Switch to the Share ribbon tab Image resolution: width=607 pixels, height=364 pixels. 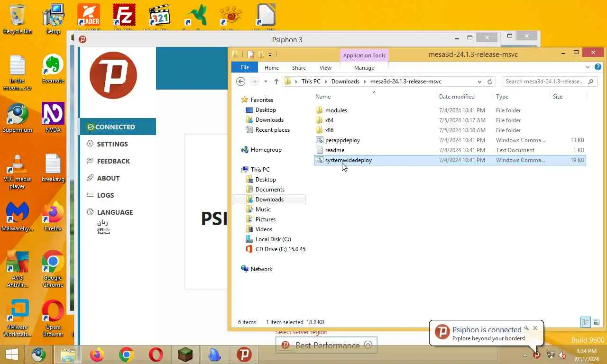tap(299, 68)
